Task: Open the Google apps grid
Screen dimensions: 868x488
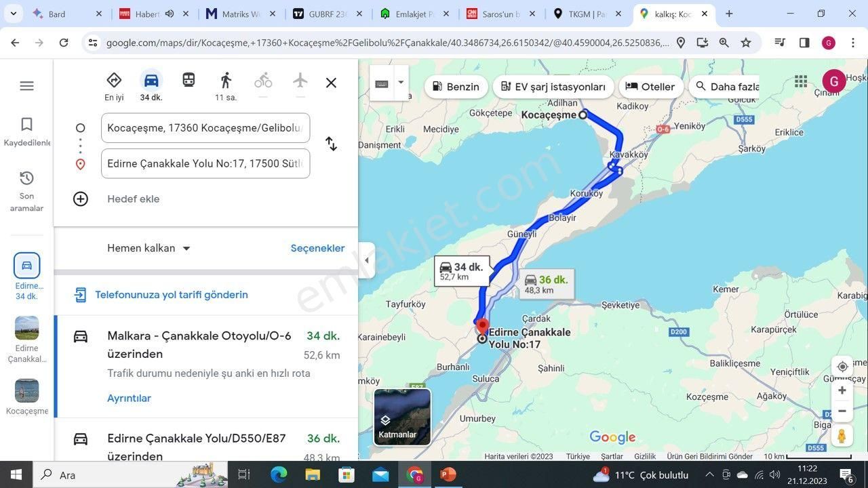Action: click(x=801, y=81)
